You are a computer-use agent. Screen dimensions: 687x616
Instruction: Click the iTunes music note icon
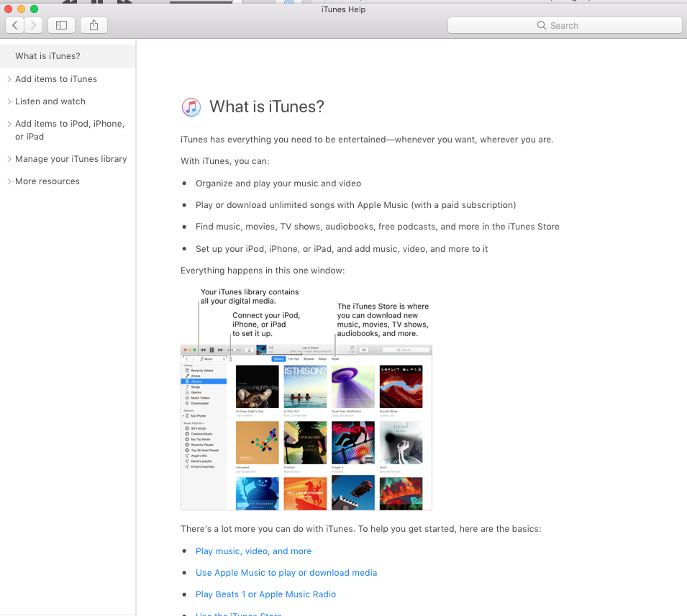pyautogui.click(x=191, y=107)
